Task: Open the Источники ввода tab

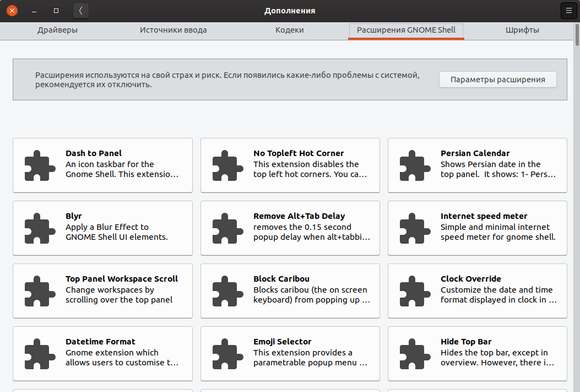Action: (x=173, y=30)
